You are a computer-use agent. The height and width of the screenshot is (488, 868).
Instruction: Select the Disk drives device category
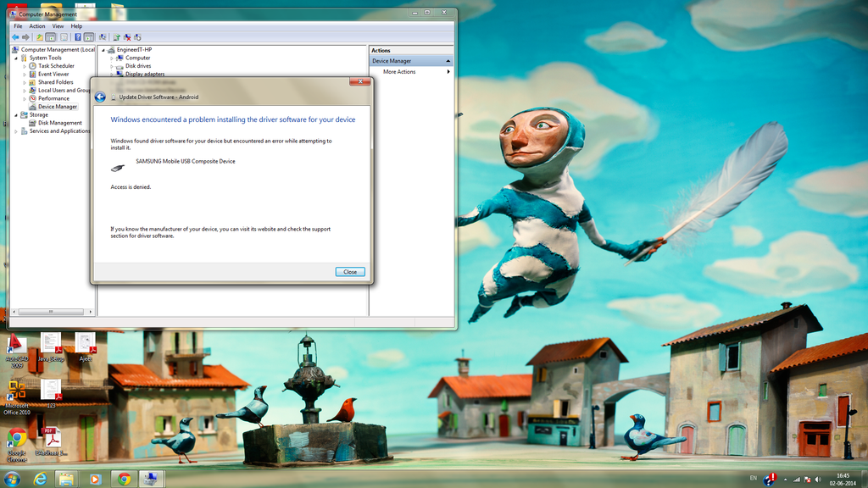[138, 66]
